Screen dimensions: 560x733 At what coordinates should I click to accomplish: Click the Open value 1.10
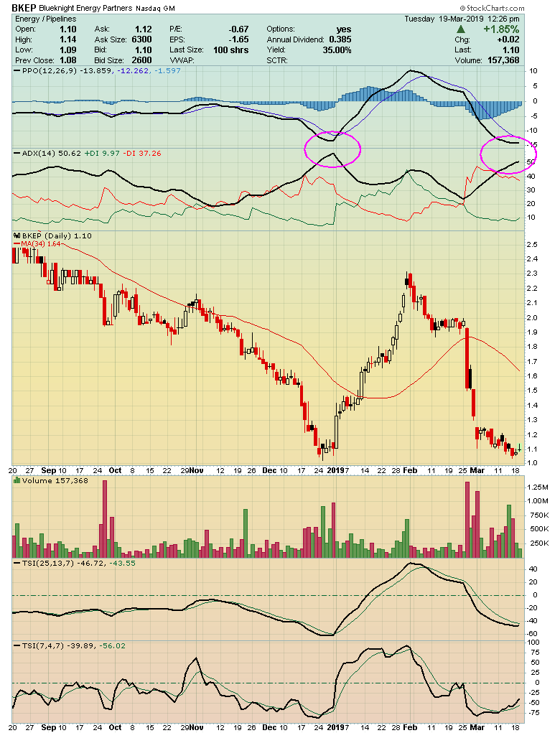click(67, 29)
